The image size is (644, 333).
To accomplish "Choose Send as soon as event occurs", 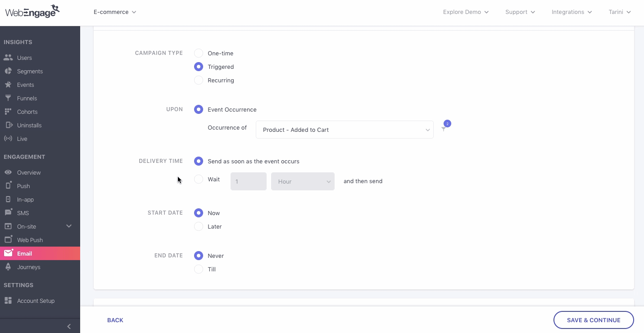I will 199,161.
